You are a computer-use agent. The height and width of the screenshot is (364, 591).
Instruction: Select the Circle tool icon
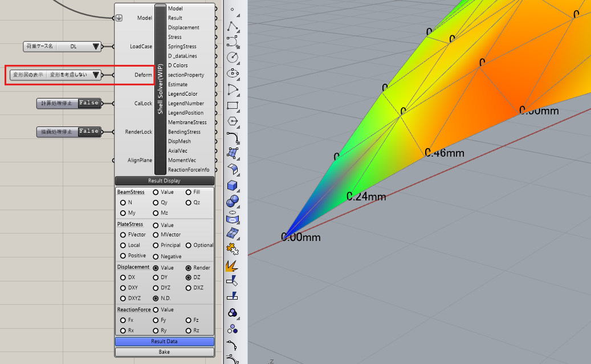point(232,58)
